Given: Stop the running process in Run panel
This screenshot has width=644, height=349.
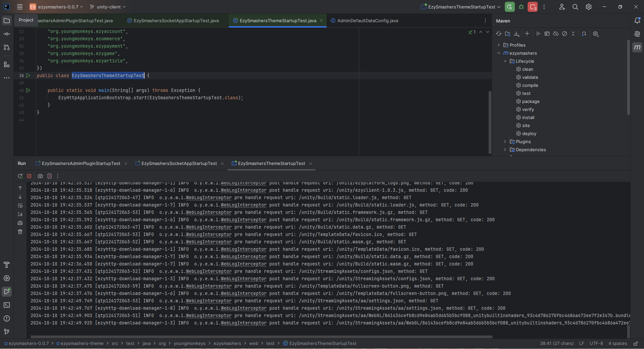Looking at the screenshot, I should click(x=29, y=176).
